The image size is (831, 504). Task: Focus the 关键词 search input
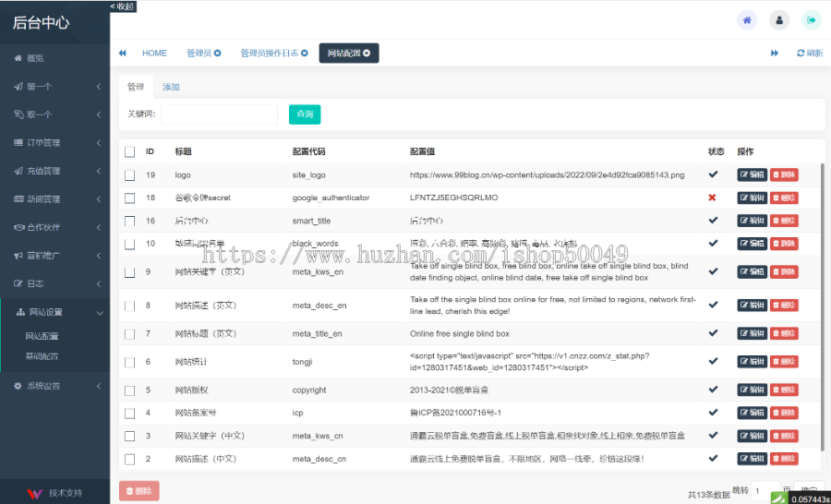[x=219, y=114]
